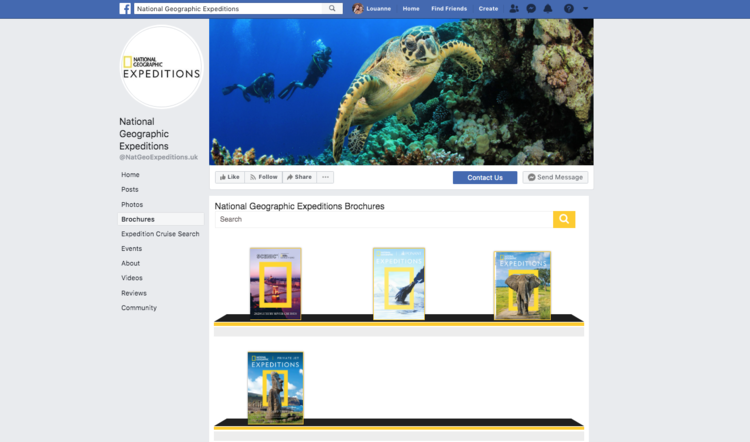
Task: Share the page
Action: (299, 177)
